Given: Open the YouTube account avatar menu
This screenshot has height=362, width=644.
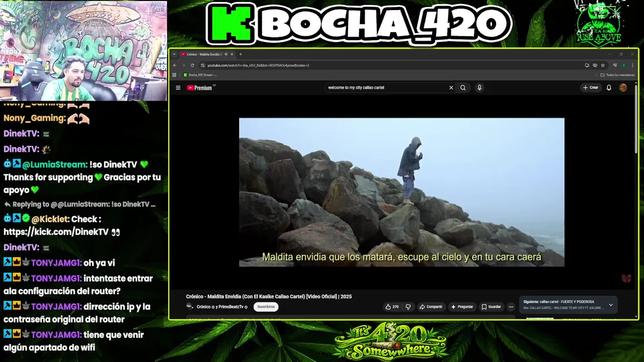Looking at the screenshot, I should 623,87.
